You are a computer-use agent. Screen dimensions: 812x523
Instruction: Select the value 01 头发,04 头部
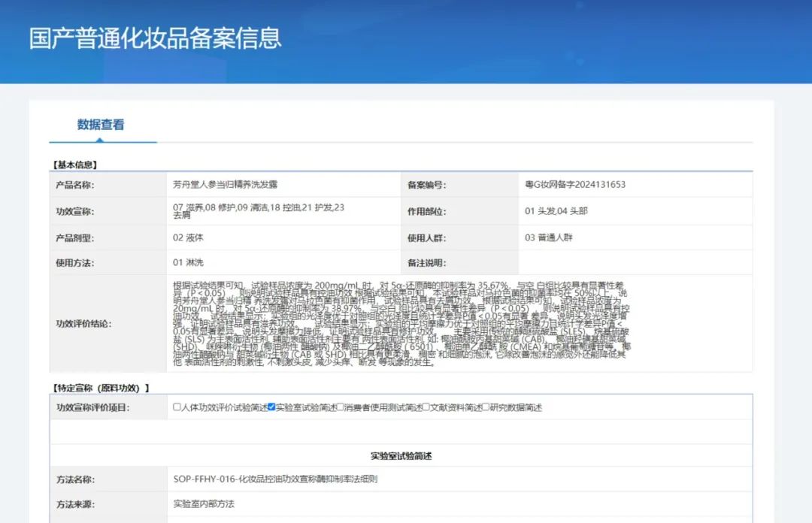[x=556, y=210]
